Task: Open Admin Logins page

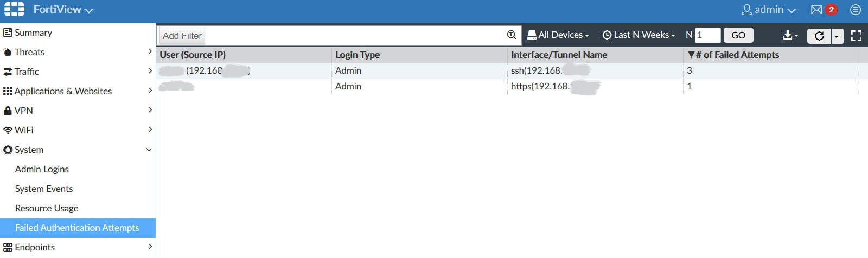Action: [42, 169]
